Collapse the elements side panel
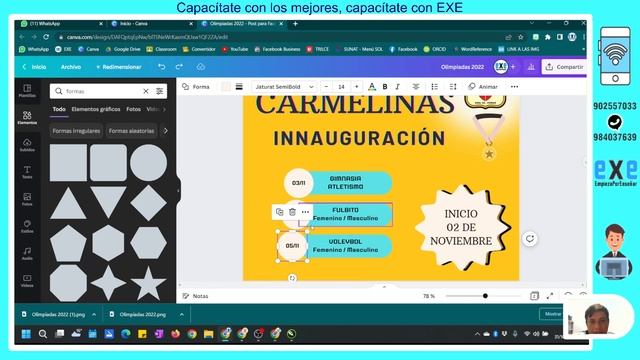Image resolution: width=640 pixels, height=360 pixels. [x=178, y=191]
